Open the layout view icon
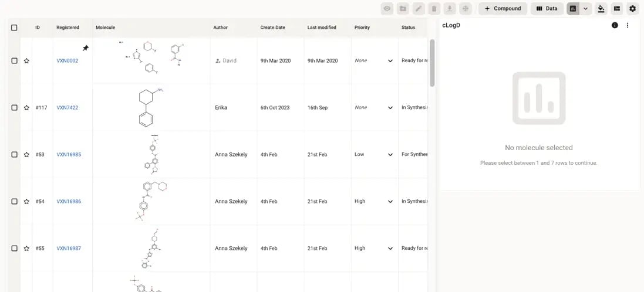Image resolution: width=644 pixels, height=292 pixels. (617, 9)
